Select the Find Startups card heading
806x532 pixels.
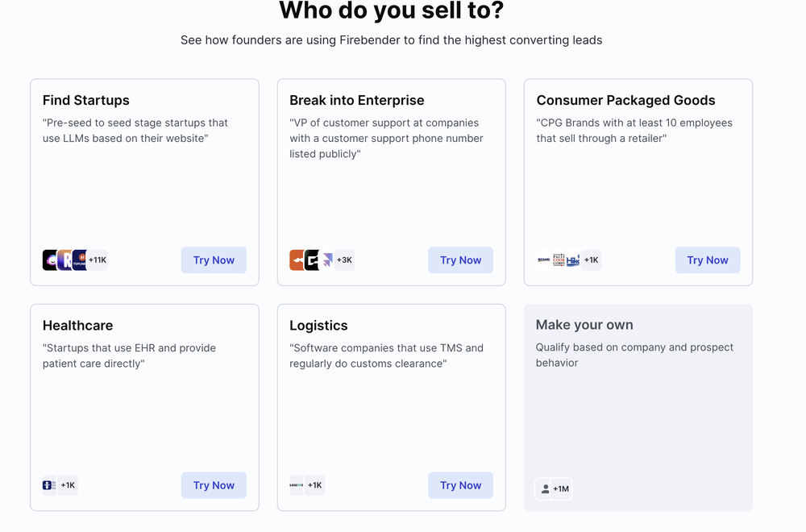click(86, 101)
